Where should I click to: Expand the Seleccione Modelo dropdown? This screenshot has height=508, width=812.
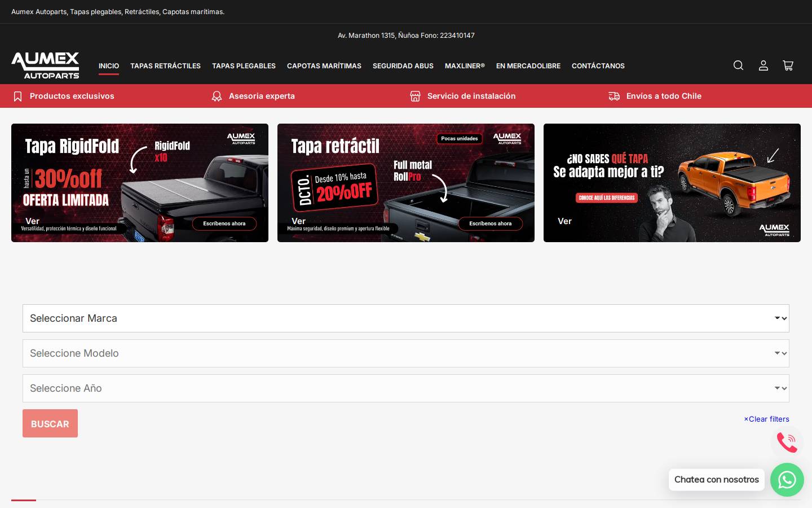point(406,353)
